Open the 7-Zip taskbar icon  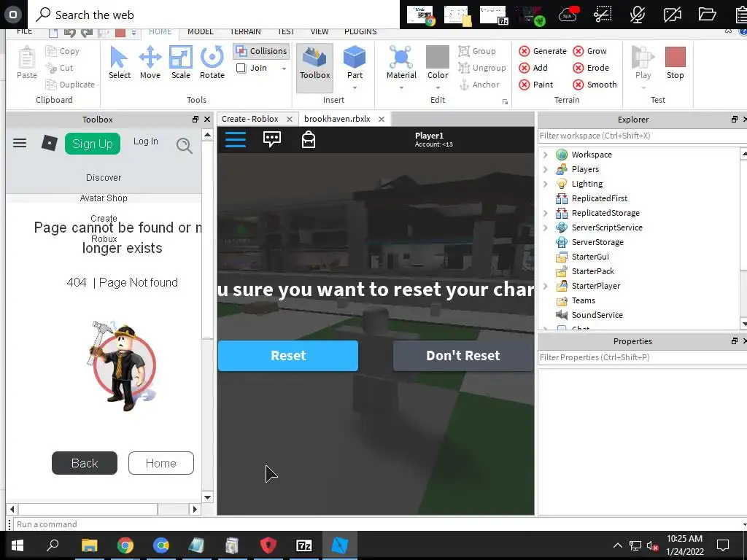[304, 545]
